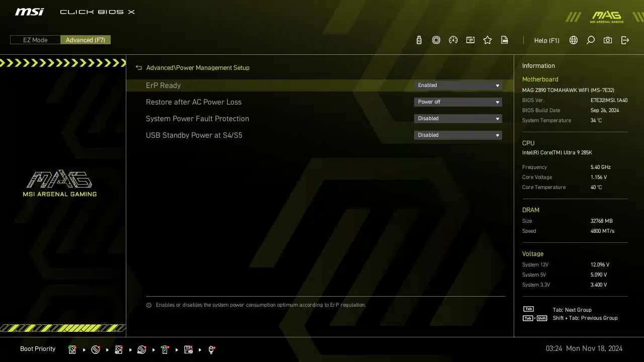Open the hardware monitor gauge icon
Screen dimensions: 644x362
tap(453, 40)
